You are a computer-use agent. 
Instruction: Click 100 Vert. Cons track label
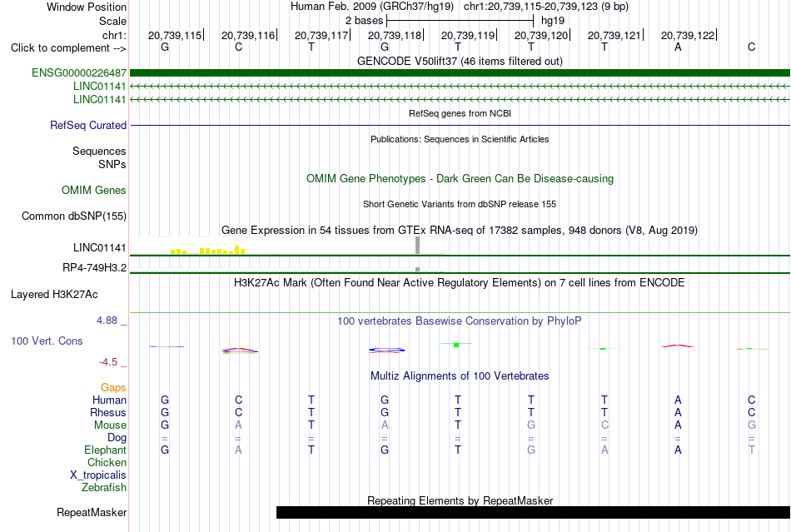(47, 341)
